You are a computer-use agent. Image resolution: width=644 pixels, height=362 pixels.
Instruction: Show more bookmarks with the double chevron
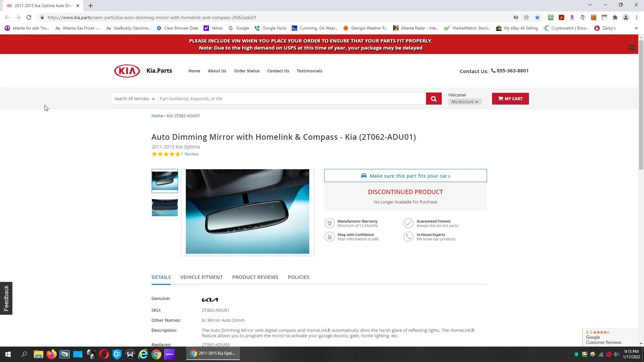(636, 28)
